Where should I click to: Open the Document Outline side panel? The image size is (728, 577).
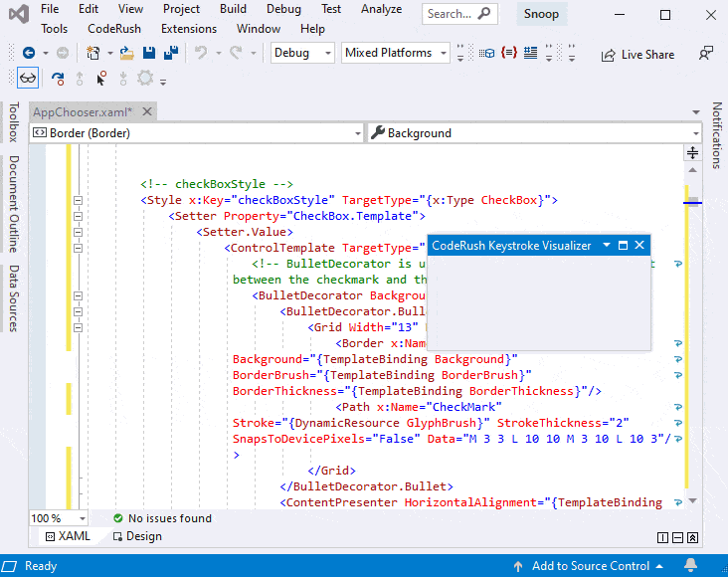[14, 204]
